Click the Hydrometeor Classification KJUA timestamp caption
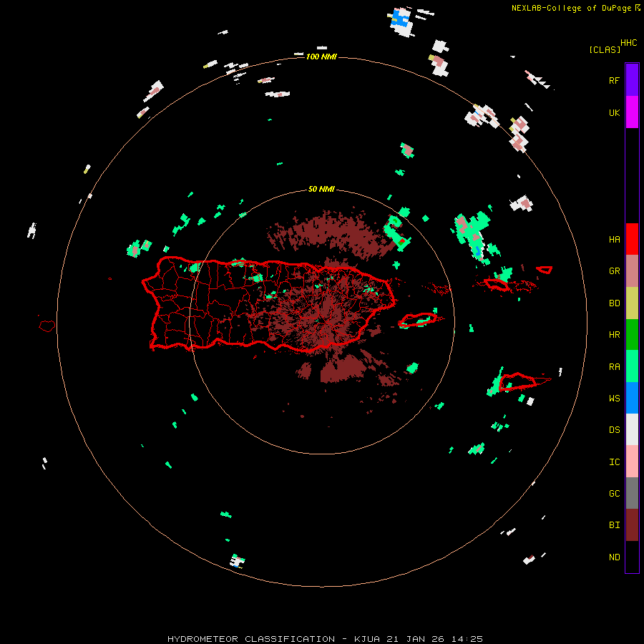This screenshot has width=644, height=644. pyautogui.click(x=325, y=639)
